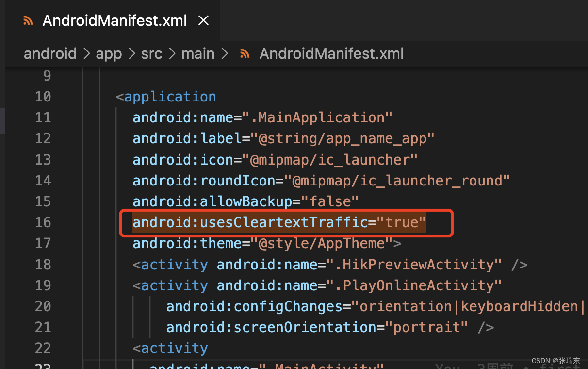Open the app breadcrumb folder
The height and width of the screenshot is (369, 588).
point(109,53)
